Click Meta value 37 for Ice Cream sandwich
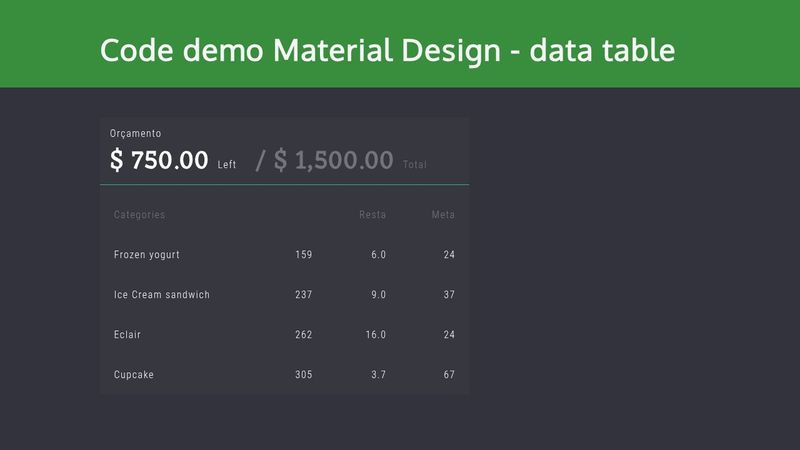 (449, 295)
